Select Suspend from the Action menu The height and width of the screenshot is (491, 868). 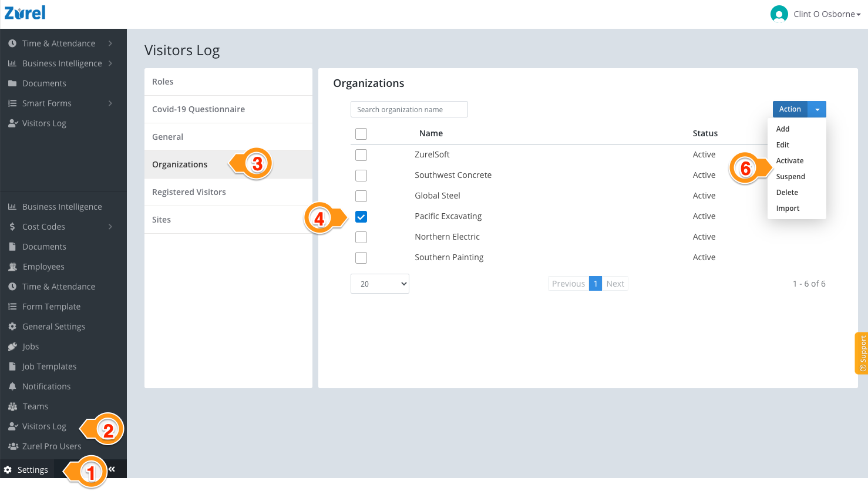click(790, 176)
